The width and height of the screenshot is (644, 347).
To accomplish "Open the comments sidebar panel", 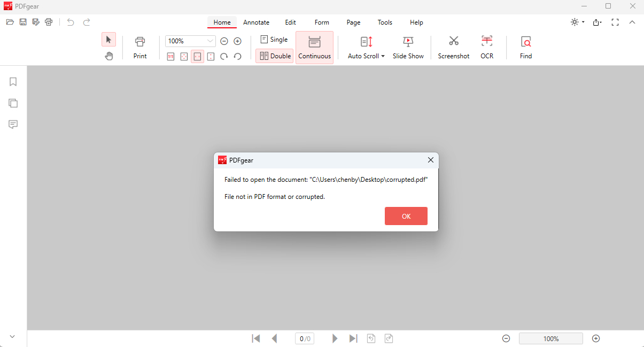I will (13, 124).
